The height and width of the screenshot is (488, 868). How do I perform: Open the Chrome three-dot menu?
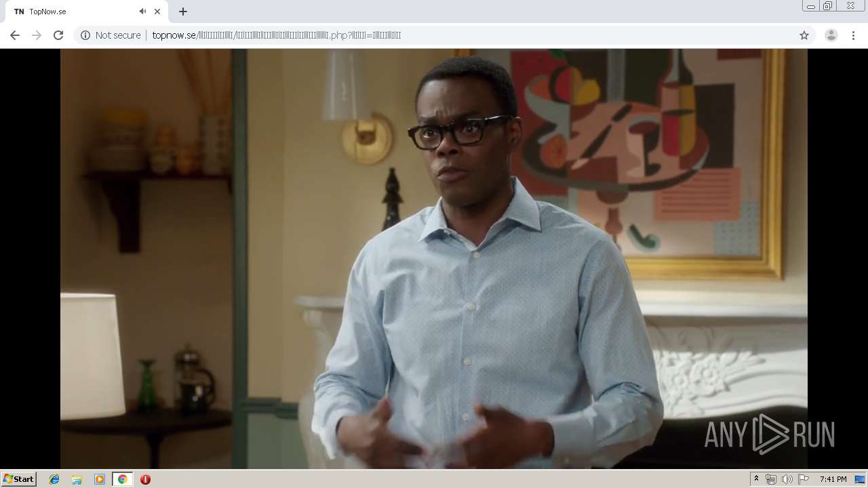[853, 35]
